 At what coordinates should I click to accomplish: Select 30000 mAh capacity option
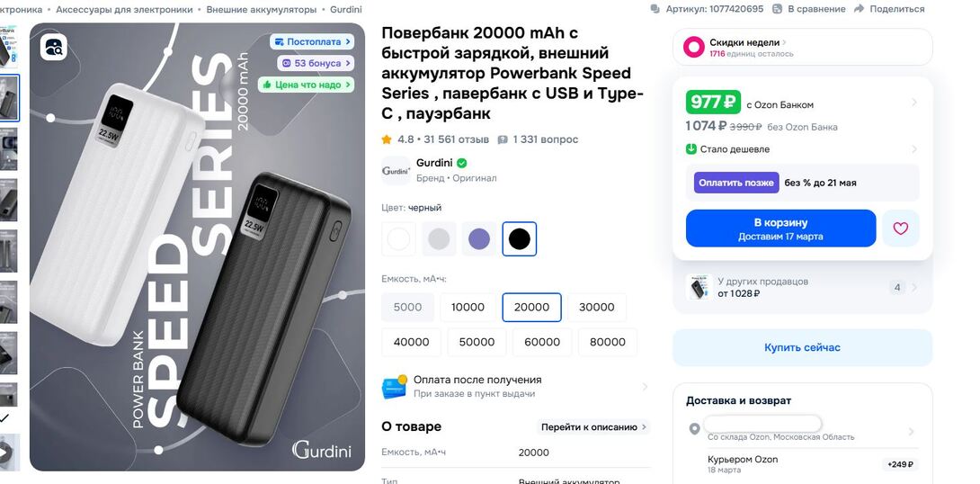tap(597, 307)
